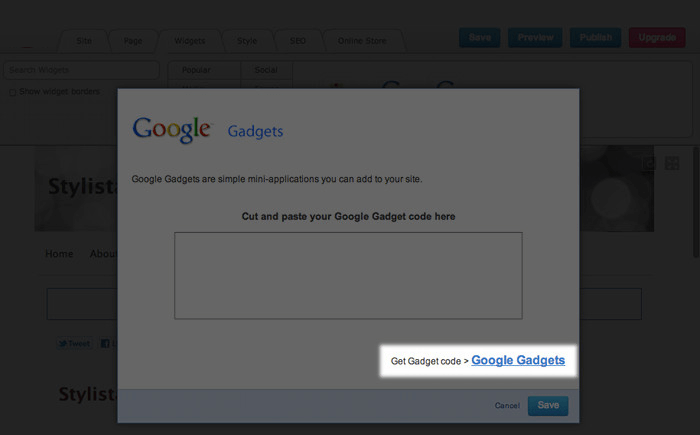The image size is (700, 435).
Task: Open the Google Gadgets link
Action: coord(518,360)
